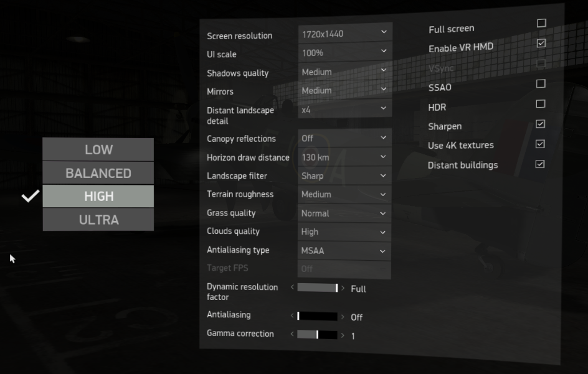
Task: Click the Gamma correction label
Action: 240,333
